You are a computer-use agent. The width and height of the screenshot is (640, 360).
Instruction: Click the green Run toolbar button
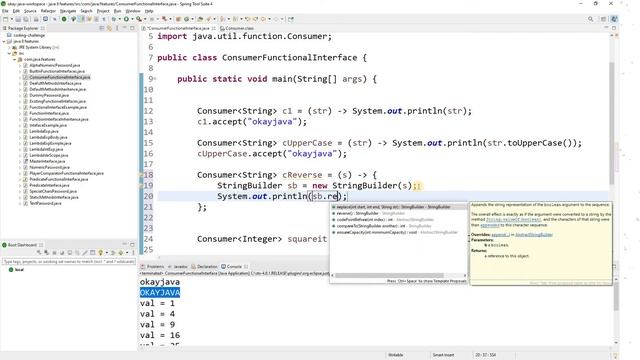click(x=127, y=19)
